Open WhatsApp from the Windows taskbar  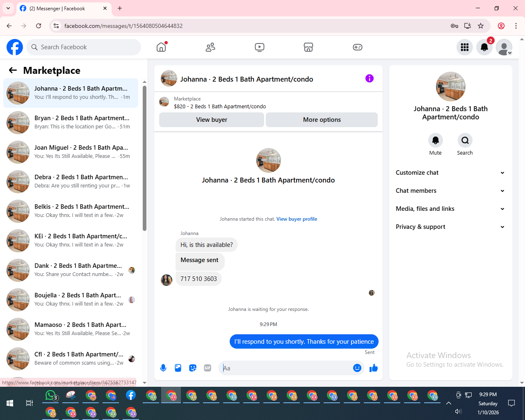51,395
